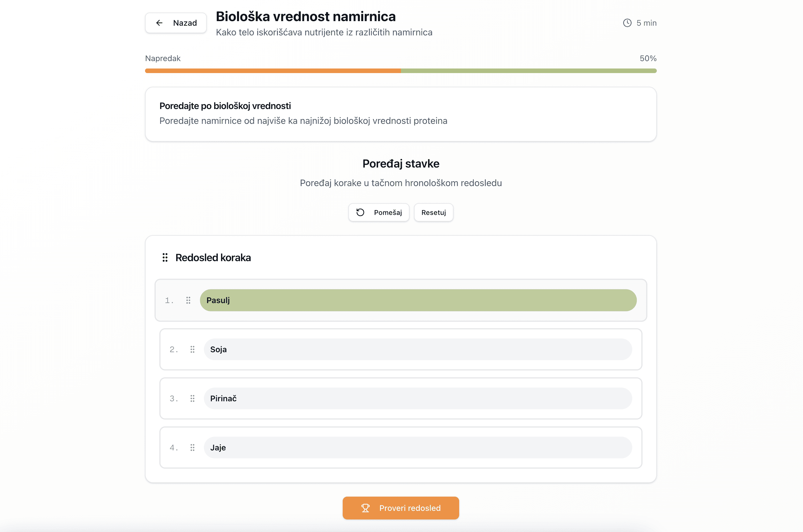Click the drag handle beside Soja
The image size is (803, 532).
pyautogui.click(x=192, y=349)
